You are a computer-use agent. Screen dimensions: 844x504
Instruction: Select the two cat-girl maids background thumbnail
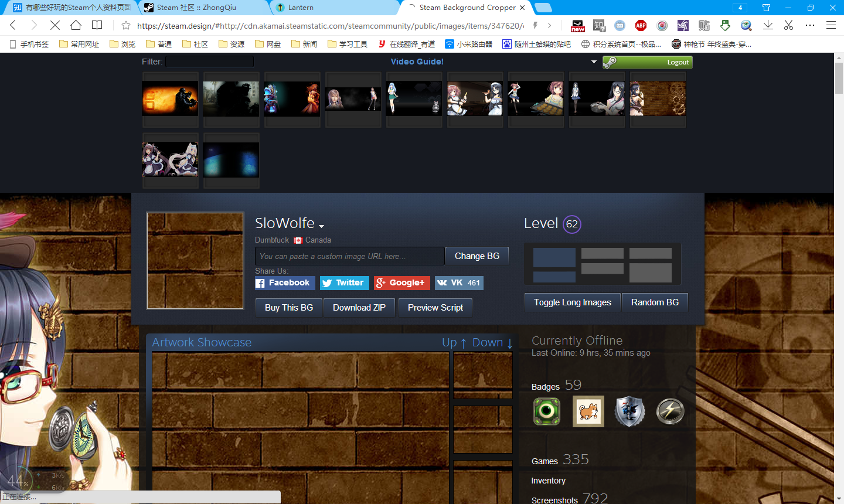point(170,160)
